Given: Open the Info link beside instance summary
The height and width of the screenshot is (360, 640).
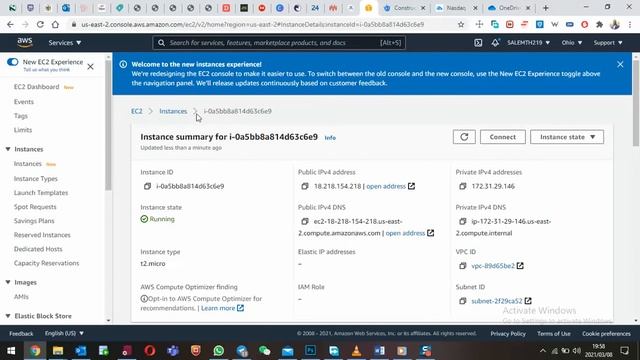Looking at the screenshot, I should pos(330,138).
